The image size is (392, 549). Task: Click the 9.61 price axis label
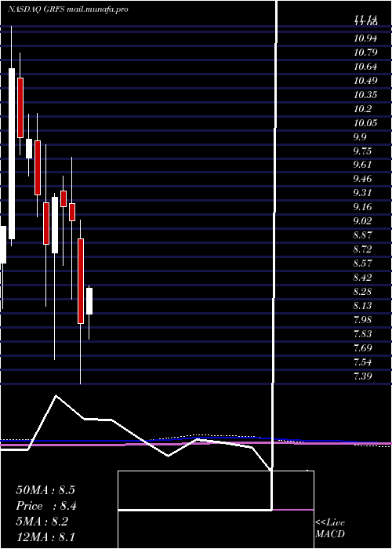(x=362, y=165)
